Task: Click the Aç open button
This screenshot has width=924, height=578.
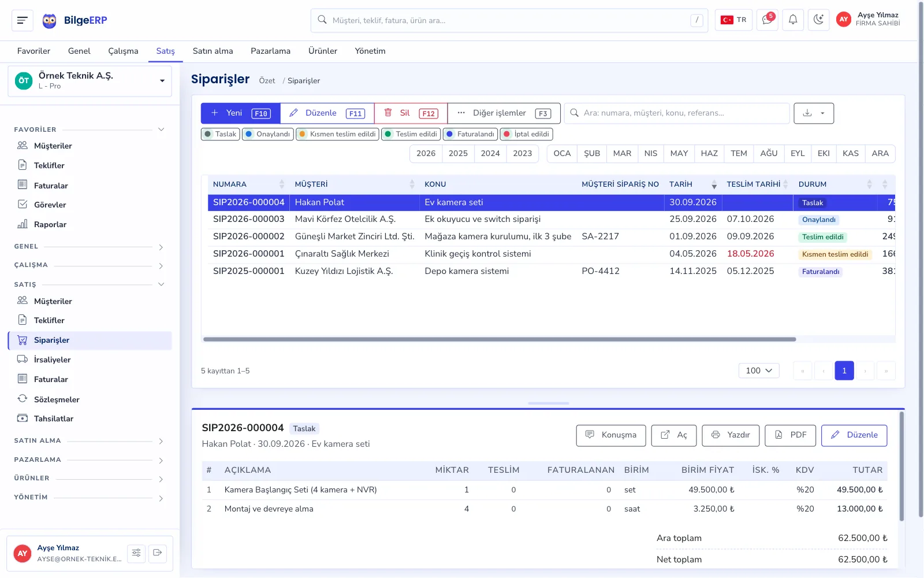Action: [x=674, y=435]
